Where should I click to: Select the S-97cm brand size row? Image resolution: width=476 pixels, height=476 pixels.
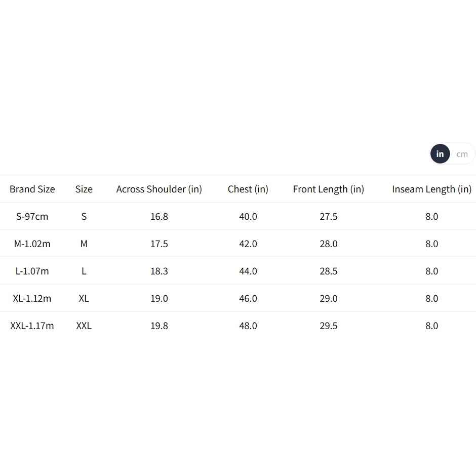click(x=32, y=217)
